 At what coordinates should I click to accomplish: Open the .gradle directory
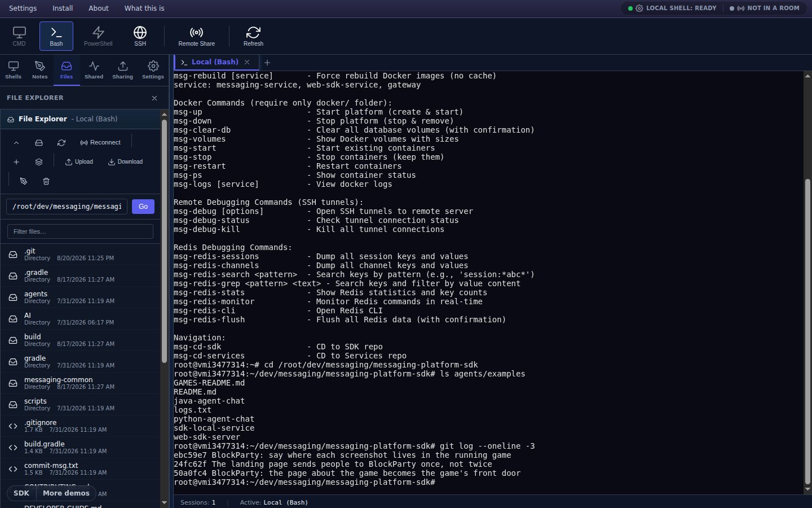(80, 276)
